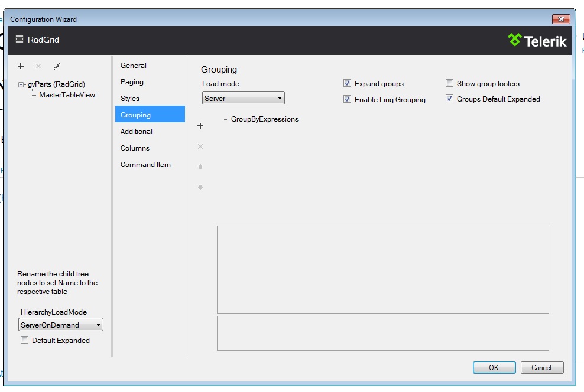Close the Configuration Wizard window
Image resolution: width=584 pixels, height=392 pixels.
(561, 19)
